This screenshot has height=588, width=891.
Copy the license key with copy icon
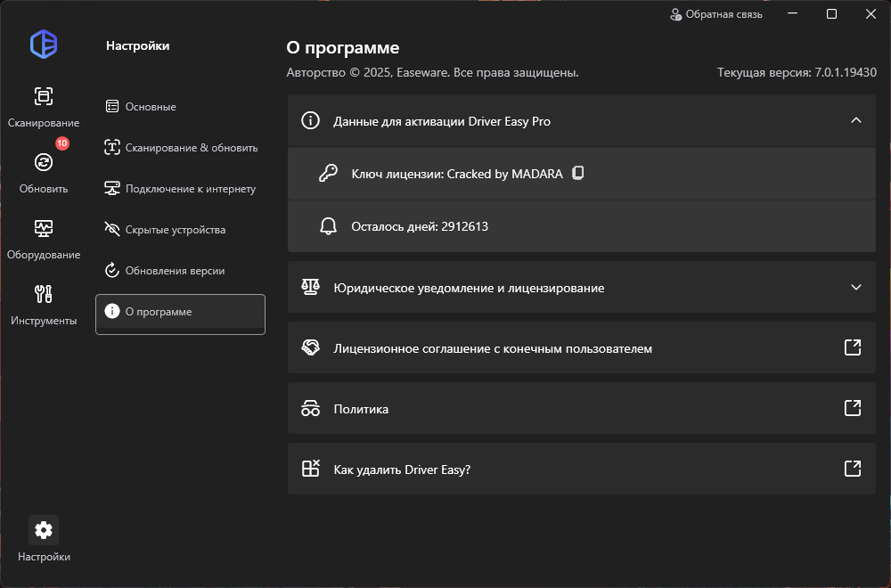point(578,173)
